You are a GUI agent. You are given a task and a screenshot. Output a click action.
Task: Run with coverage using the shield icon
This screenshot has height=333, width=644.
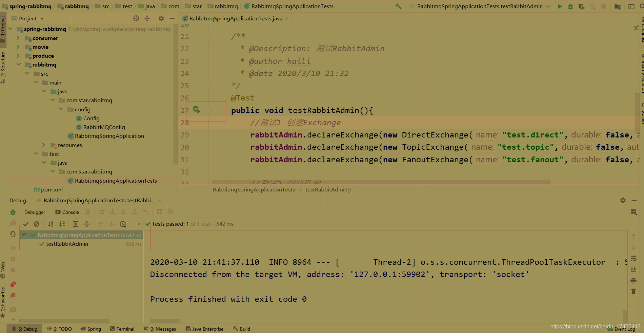coord(582,6)
